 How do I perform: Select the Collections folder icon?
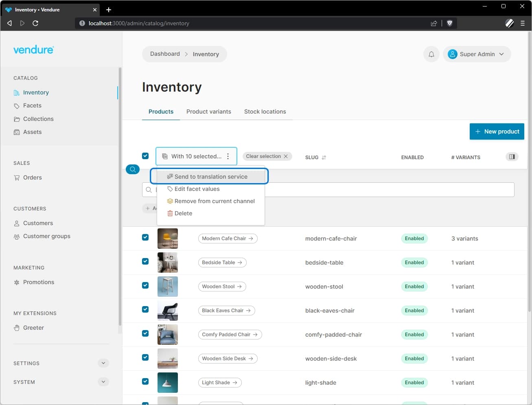pyautogui.click(x=17, y=119)
